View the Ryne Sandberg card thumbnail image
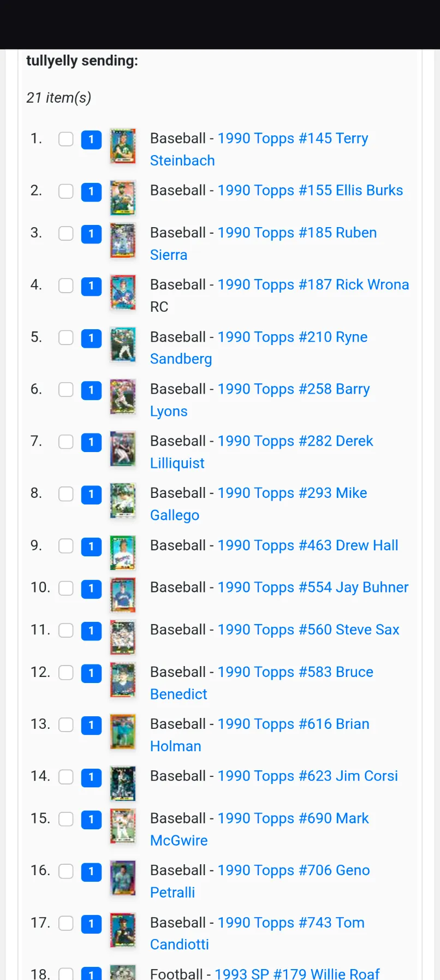The height and width of the screenshot is (980, 440). pyautogui.click(x=123, y=345)
